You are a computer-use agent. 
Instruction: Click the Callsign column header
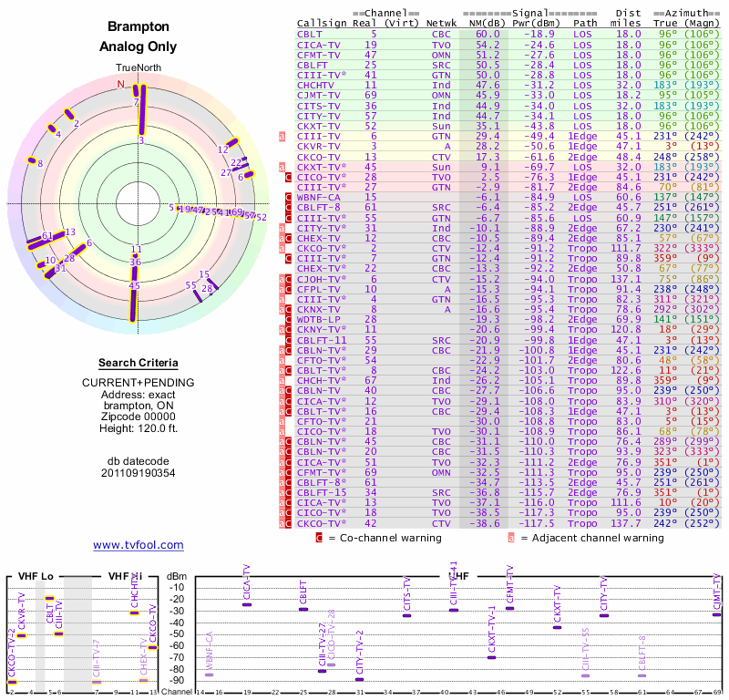point(322,24)
